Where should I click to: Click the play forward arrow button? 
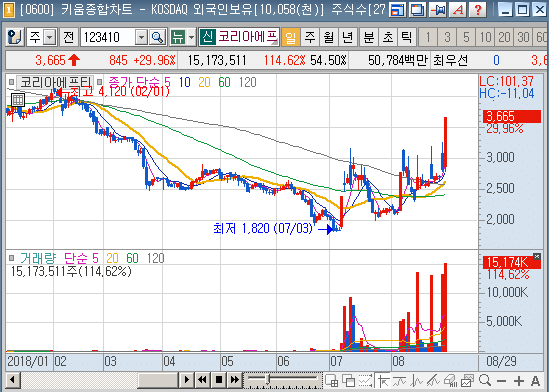click(187, 380)
